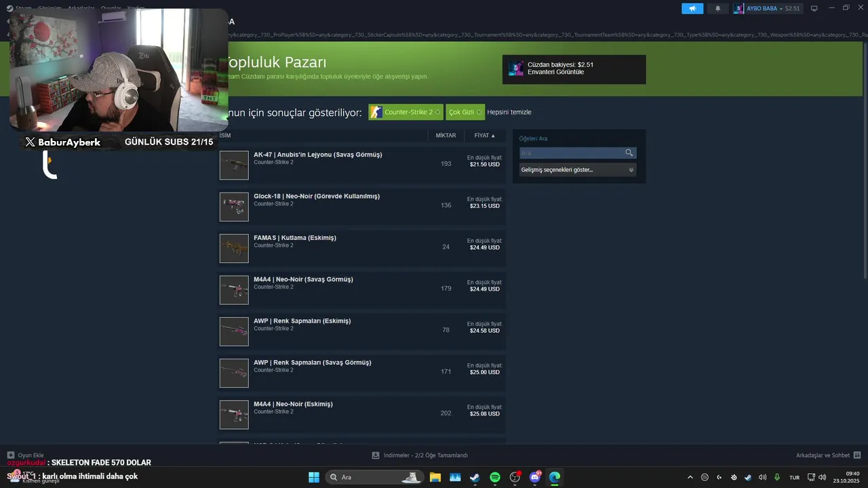This screenshot has height=488, width=868.
Task: Switch TUR keyboard language indicator
Action: (x=794, y=477)
